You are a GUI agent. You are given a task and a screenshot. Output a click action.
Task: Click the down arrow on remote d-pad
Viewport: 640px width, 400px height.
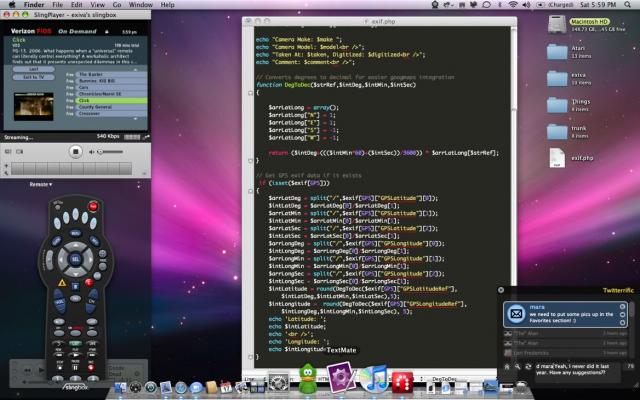coord(76,271)
